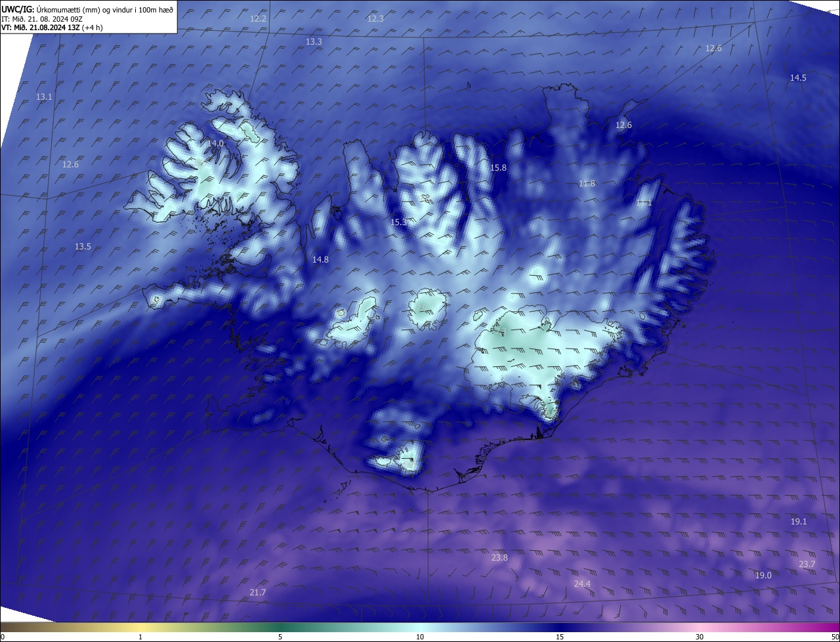Click the 11.1 value label on the map
840x642 pixels.
644,203
